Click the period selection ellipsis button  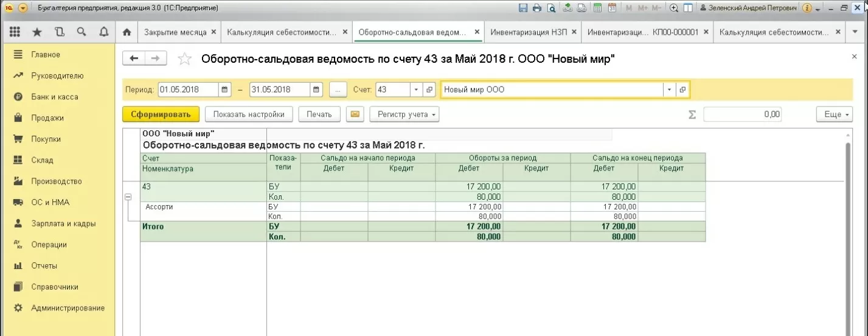coord(338,89)
